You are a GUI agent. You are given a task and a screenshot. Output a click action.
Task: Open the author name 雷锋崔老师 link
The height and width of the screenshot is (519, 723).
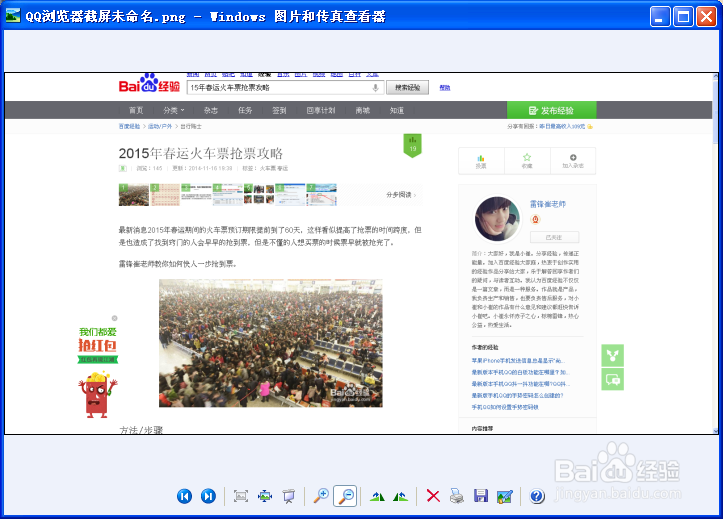click(x=548, y=204)
